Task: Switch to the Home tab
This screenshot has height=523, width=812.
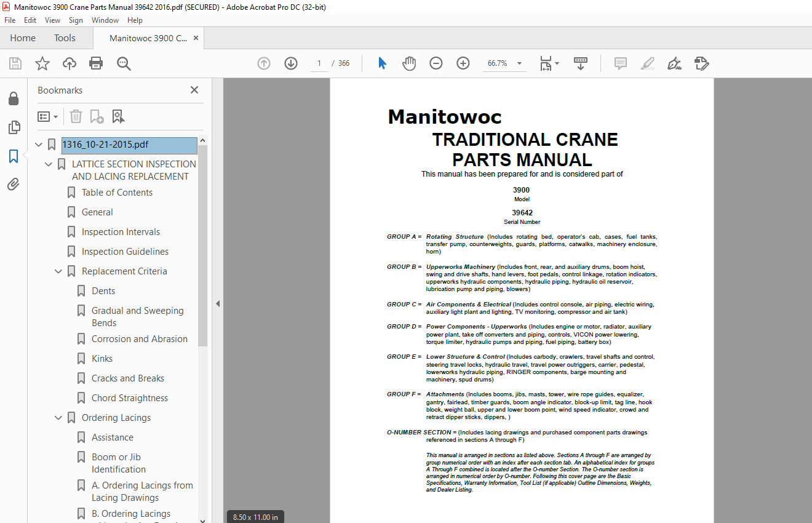Action: pyautogui.click(x=23, y=38)
